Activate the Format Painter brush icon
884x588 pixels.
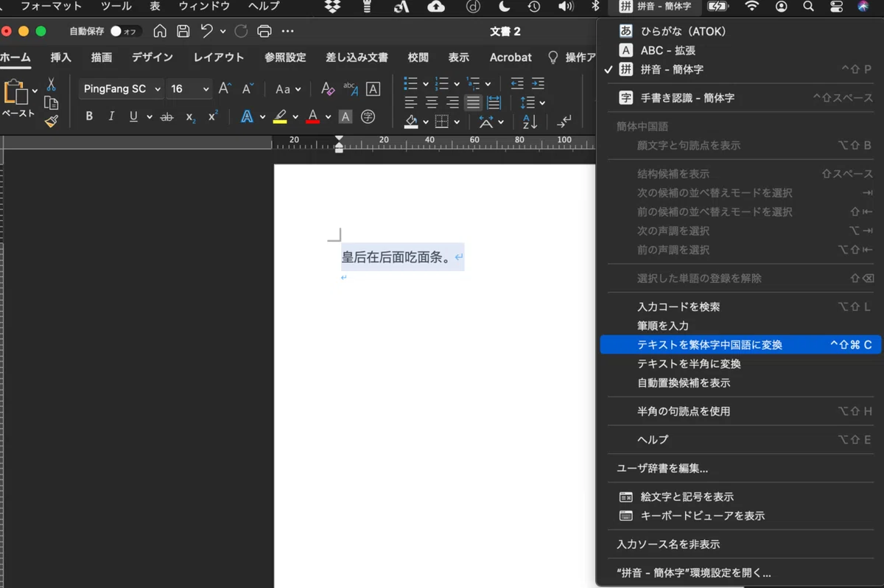tap(51, 121)
